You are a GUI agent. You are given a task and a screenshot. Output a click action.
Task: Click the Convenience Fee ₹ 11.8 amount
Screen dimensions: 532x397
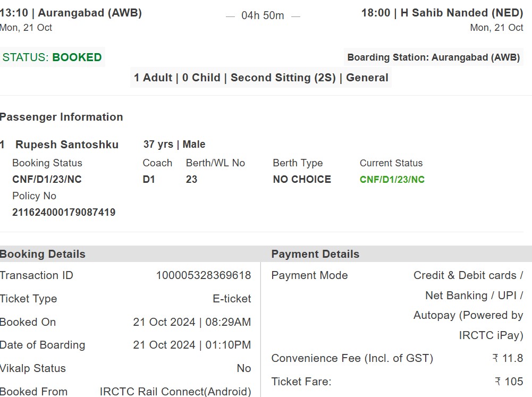[508, 358]
